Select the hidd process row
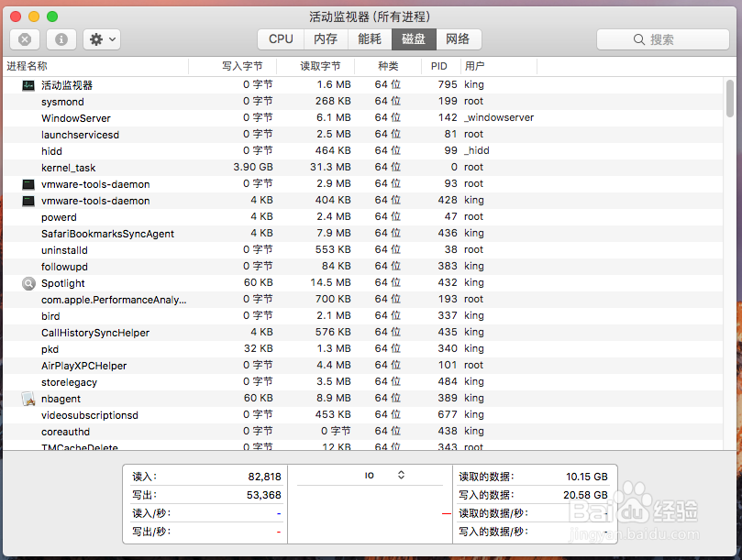This screenshot has height=560, width=742. pyautogui.click(x=363, y=151)
